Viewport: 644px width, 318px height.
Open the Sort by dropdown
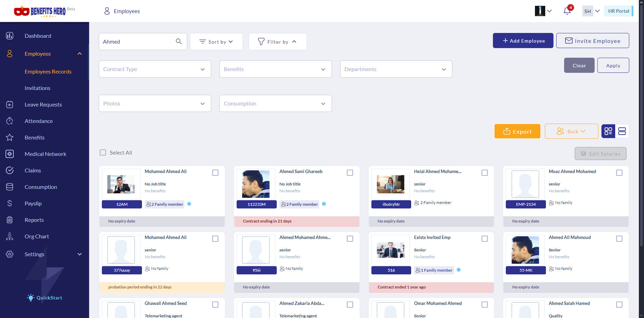[216, 42]
